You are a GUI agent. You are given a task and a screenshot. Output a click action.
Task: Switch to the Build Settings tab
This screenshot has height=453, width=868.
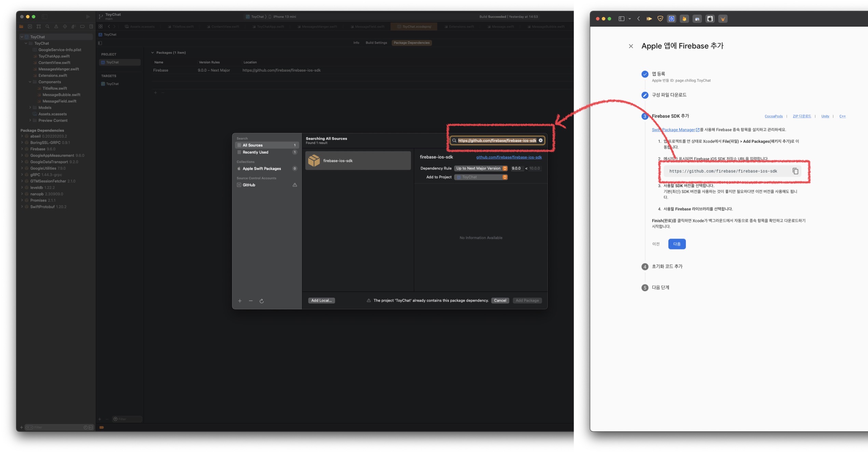coord(376,43)
